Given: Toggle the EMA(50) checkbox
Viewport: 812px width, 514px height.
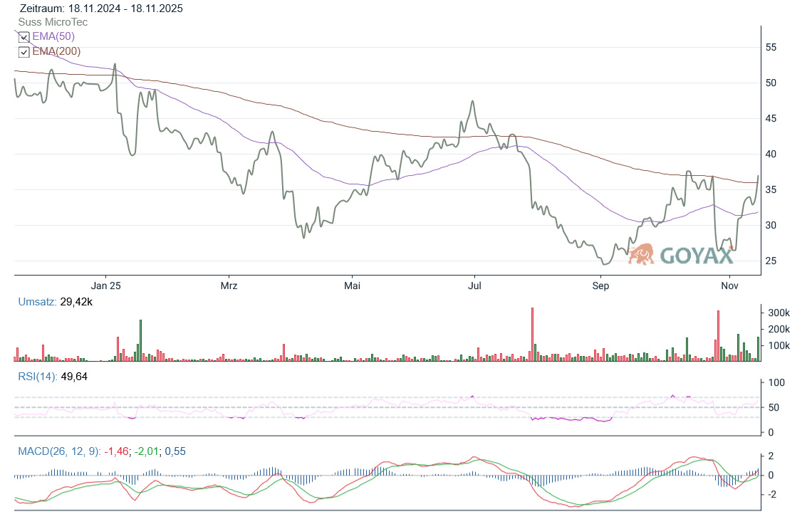Looking at the screenshot, I should (24, 37).
